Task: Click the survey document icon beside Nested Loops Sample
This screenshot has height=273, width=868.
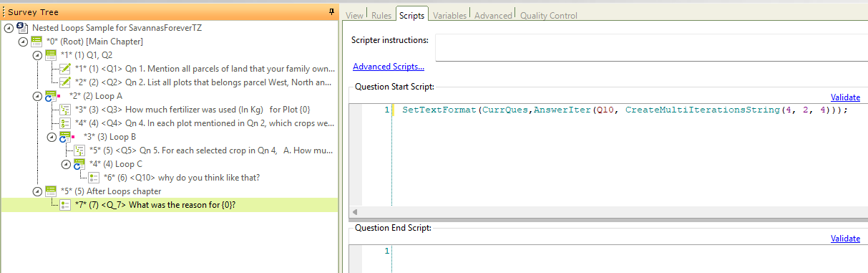Action: coord(23,27)
